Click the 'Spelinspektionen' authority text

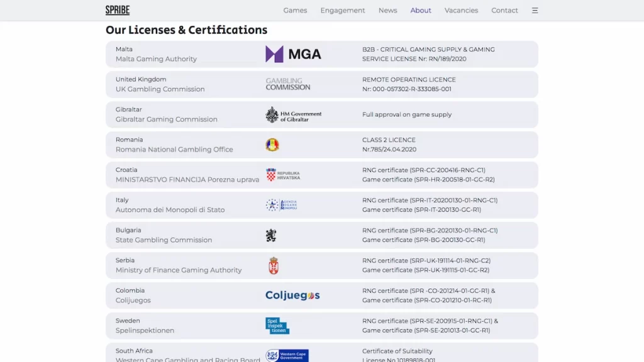[145, 331]
